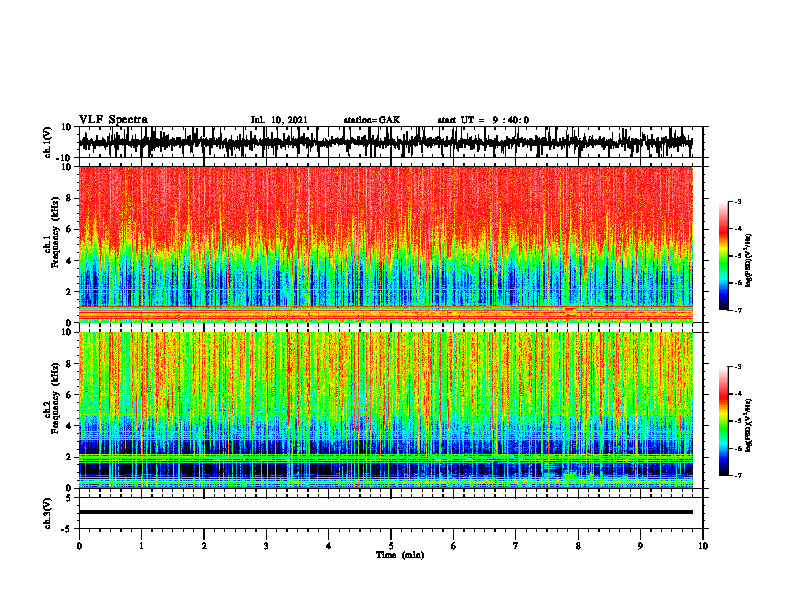Click the "-3" label on the ch.1 colorbar

pyautogui.click(x=737, y=201)
